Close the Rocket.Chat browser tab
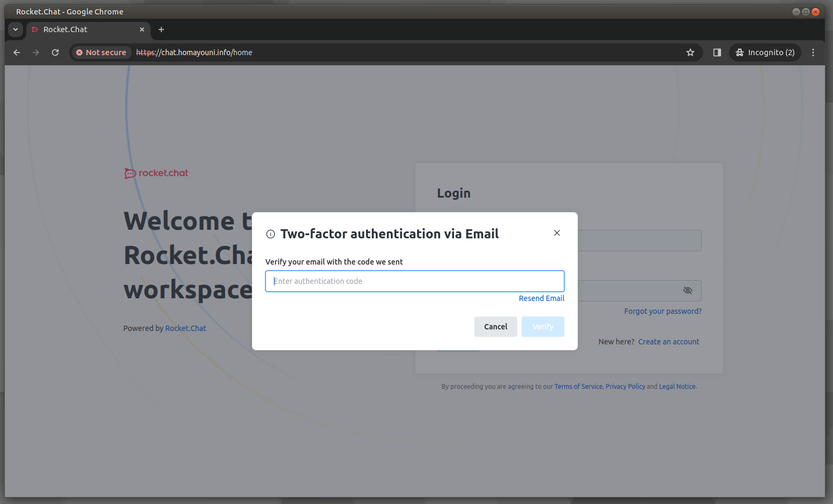This screenshot has height=504, width=833. pos(142,29)
